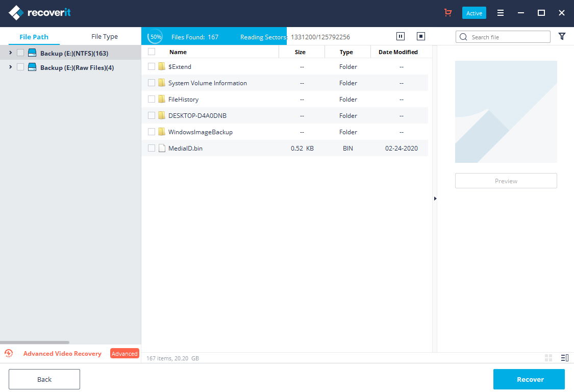The height and width of the screenshot is (392, 574).
Task: Select the MediaID.bin file checkbox
Action: point(152,148)
